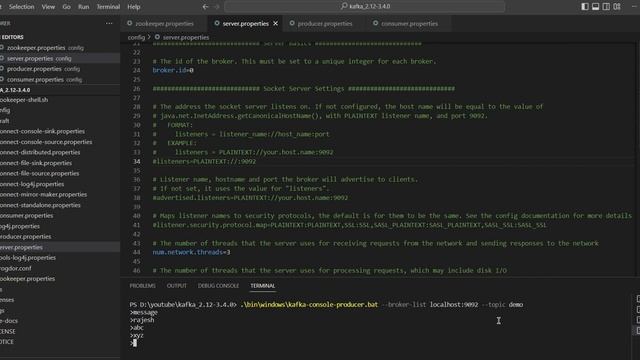Open zookeeper-shell.sh in the file tree
Viewport: 640px width, 360px height.
tap(60, 100)
